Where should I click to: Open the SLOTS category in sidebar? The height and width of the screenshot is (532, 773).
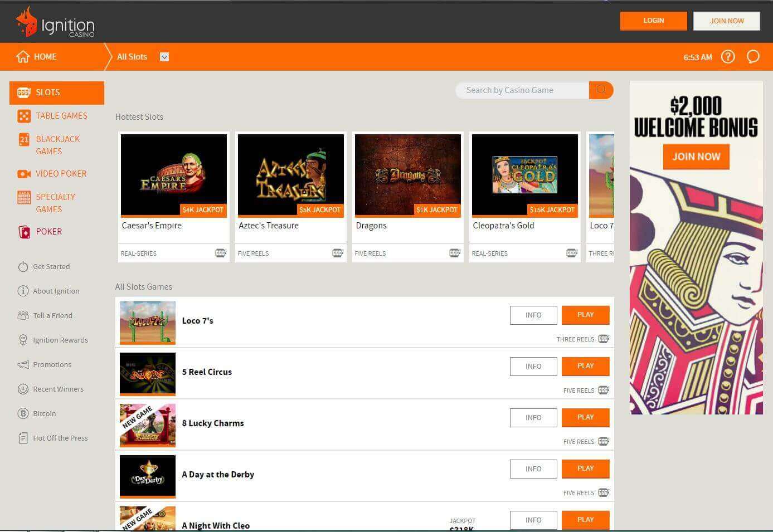pos(57,92)
